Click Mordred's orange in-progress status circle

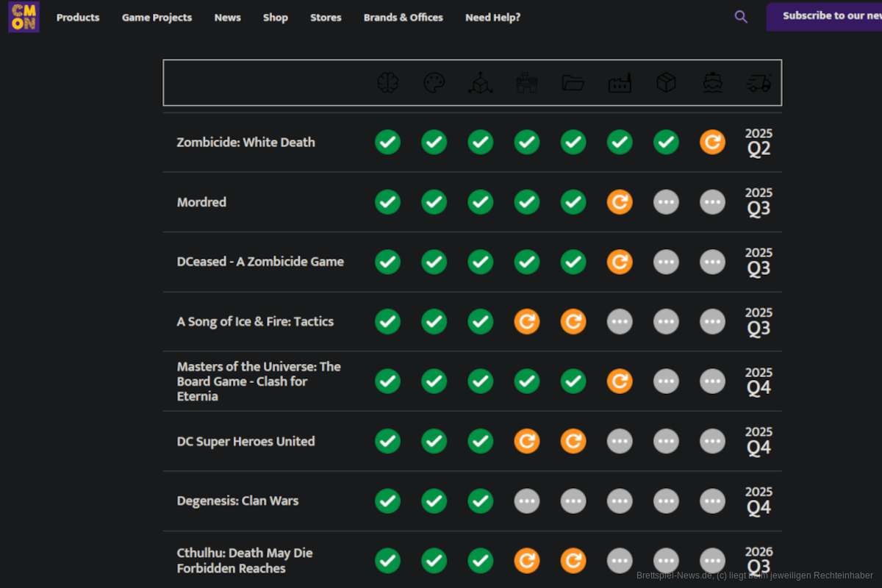[x=620, y=202]
